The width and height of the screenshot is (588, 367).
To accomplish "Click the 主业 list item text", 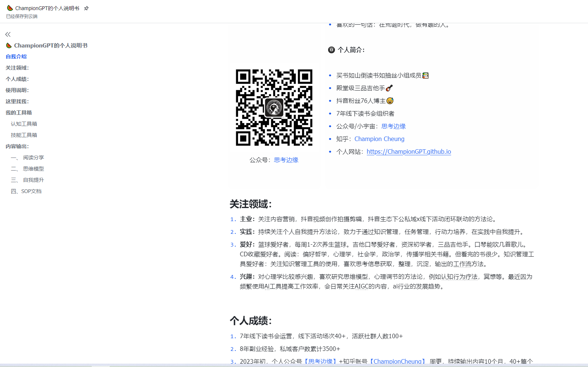I will tap(368, 219).
